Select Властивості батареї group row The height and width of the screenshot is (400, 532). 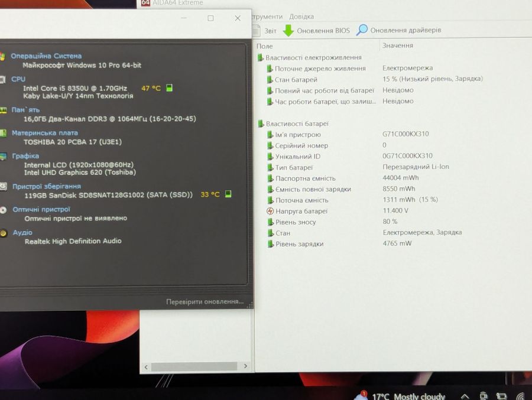[x=293, y=124]
